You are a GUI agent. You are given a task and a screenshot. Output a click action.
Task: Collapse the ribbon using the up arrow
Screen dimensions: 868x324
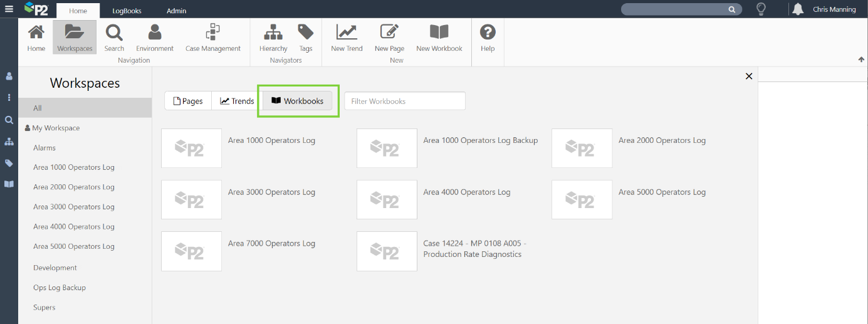(x=861, y=60)
